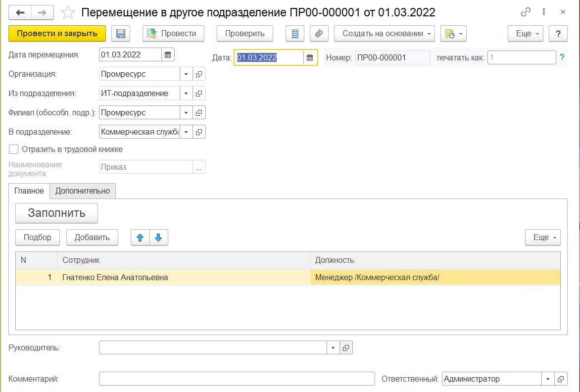Click the Заполнить button
580x392 pixels.
56,213
